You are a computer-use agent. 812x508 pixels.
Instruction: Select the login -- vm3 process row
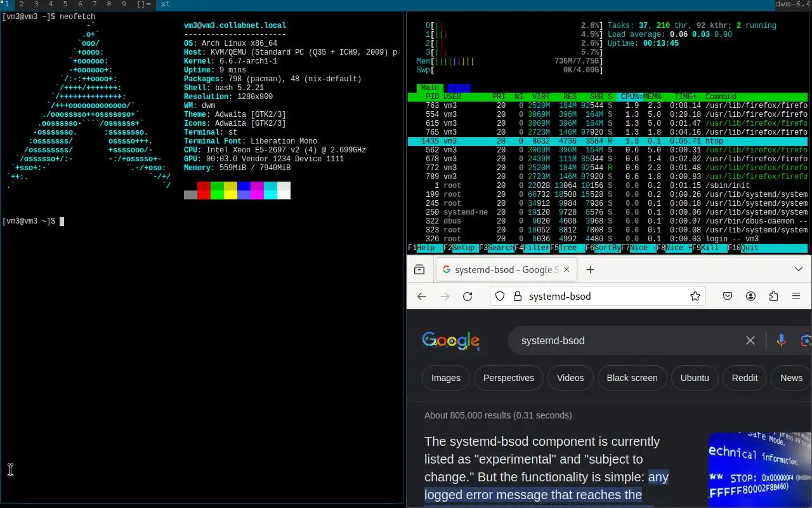tap(608, 239)
